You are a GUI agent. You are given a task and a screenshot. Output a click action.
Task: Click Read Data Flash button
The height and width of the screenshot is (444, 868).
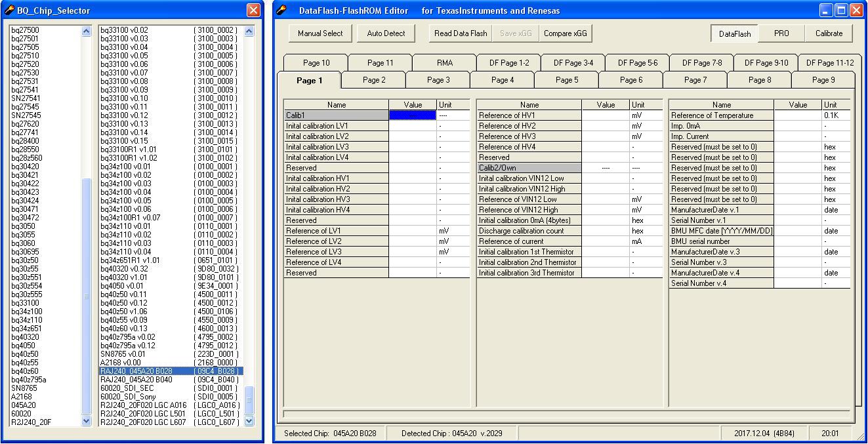click(x=461, y=33)
